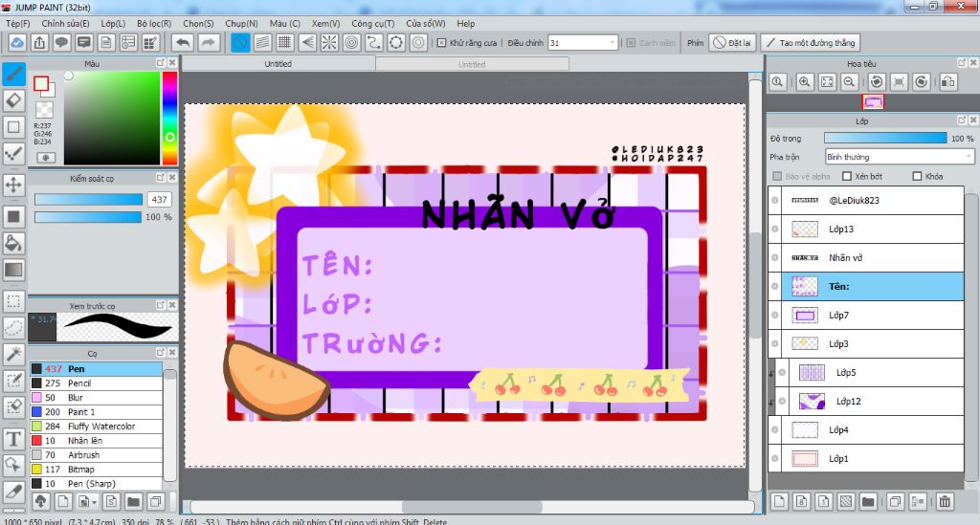Select the Bucket fill tool

point(13,243)
